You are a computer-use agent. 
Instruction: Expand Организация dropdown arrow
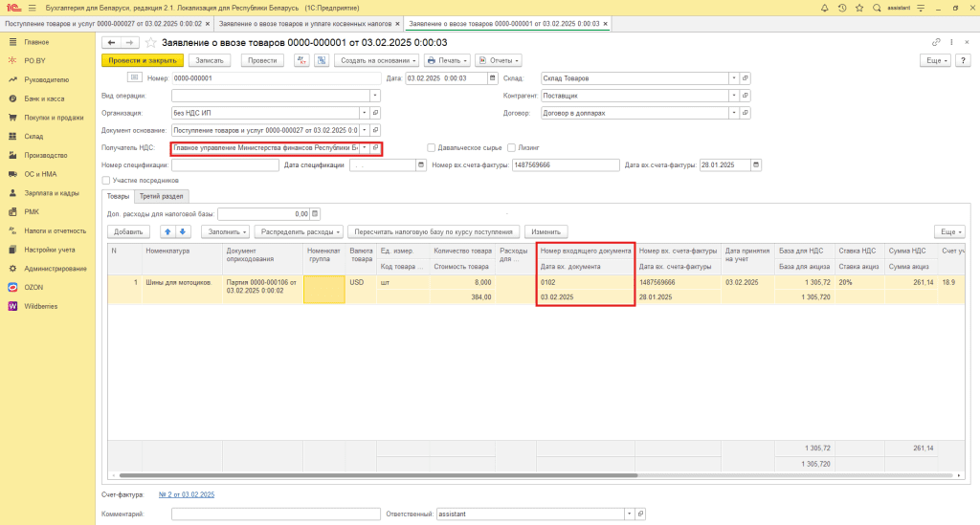pyautogui.click(x=365, y=113)
